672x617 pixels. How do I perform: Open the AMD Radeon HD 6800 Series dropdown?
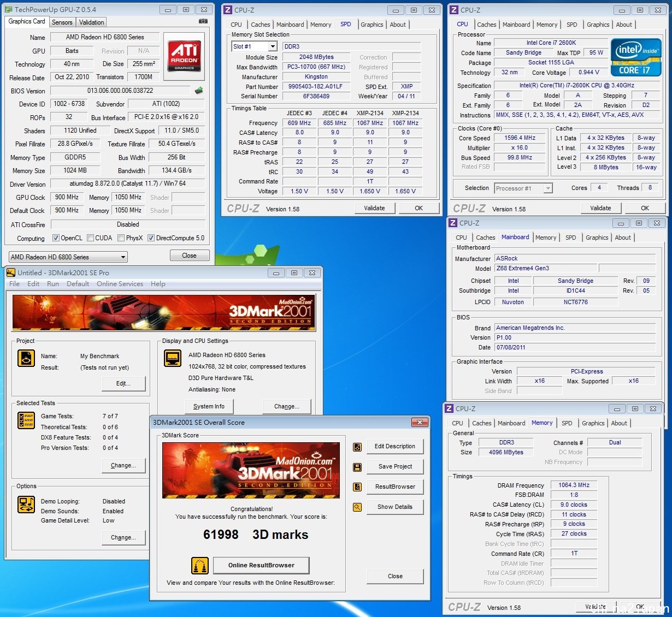click(x=68, y=257)
